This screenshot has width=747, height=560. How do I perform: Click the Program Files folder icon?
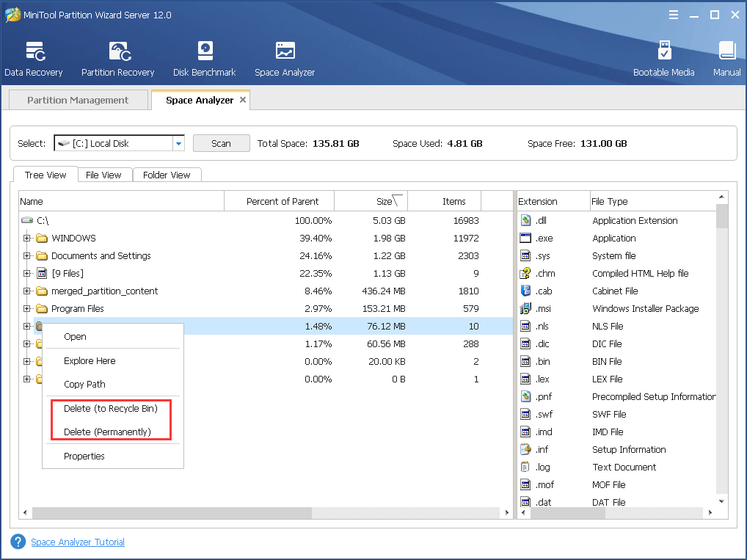(42, 308)
